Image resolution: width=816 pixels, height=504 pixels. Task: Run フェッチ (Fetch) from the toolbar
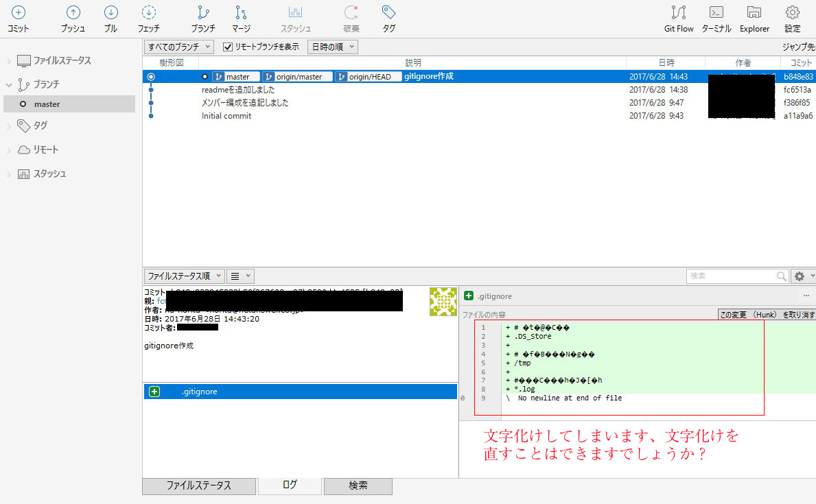150,19
